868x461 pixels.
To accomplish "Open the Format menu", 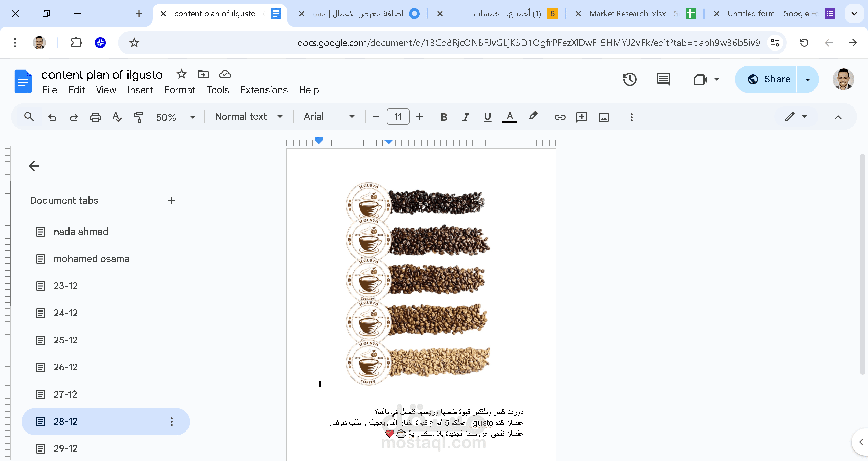I will coord(179,90).
